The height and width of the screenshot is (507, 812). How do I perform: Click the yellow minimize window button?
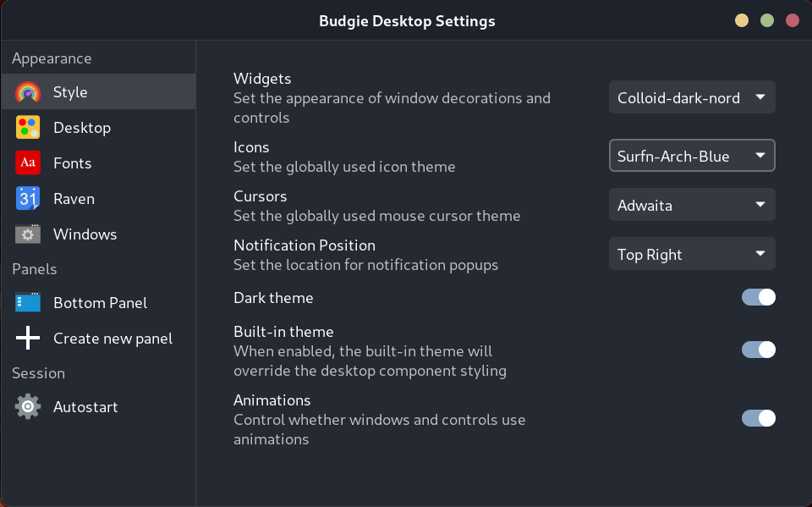click(741, 21)
